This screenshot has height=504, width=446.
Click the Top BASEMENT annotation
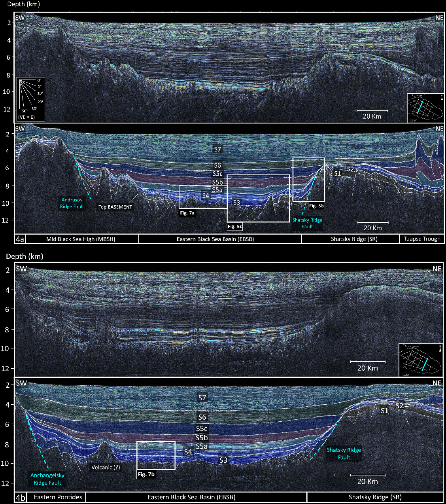[x=115, y=207]
